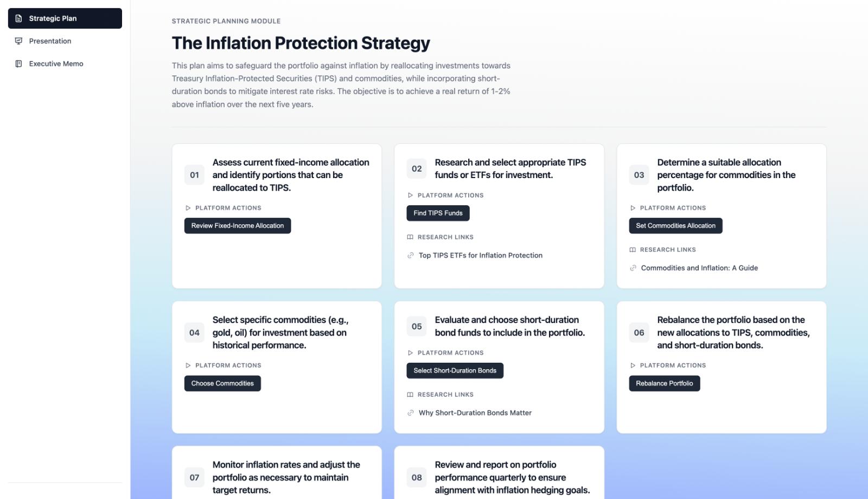
Task: Open Top TIPS ETFs for Inflation Protection link
Action: (480, 256)
